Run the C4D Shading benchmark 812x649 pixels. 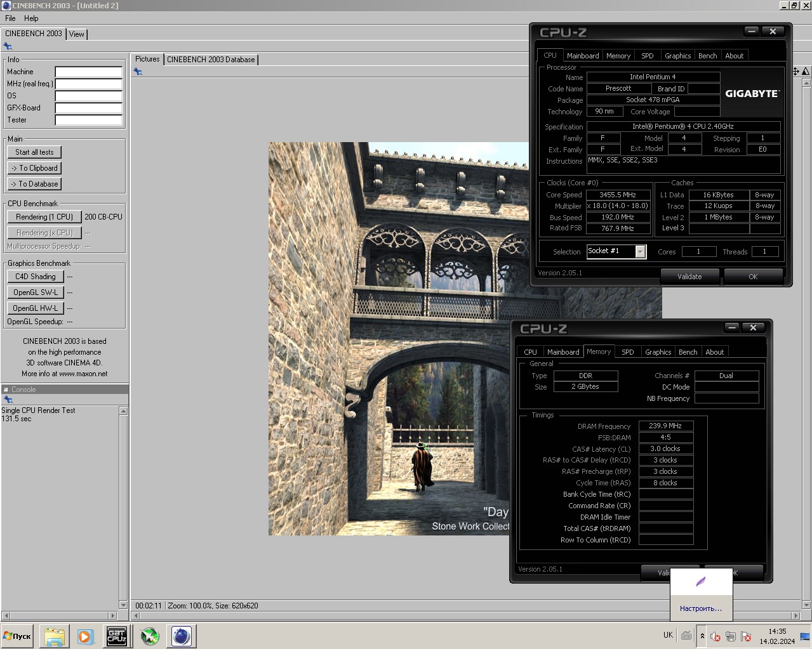(36, 277)
